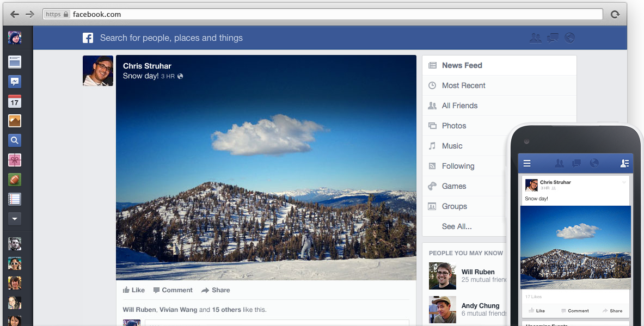The height and width of the screenshot is (326, 644).
Task: Click See All... in the feed list
Action: coord(457,226)
